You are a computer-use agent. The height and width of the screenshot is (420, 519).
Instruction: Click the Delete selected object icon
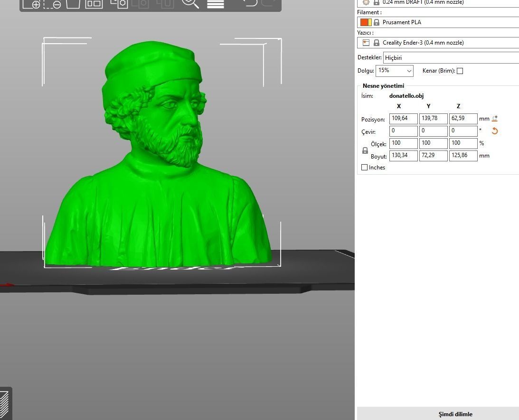coord(52,4)
